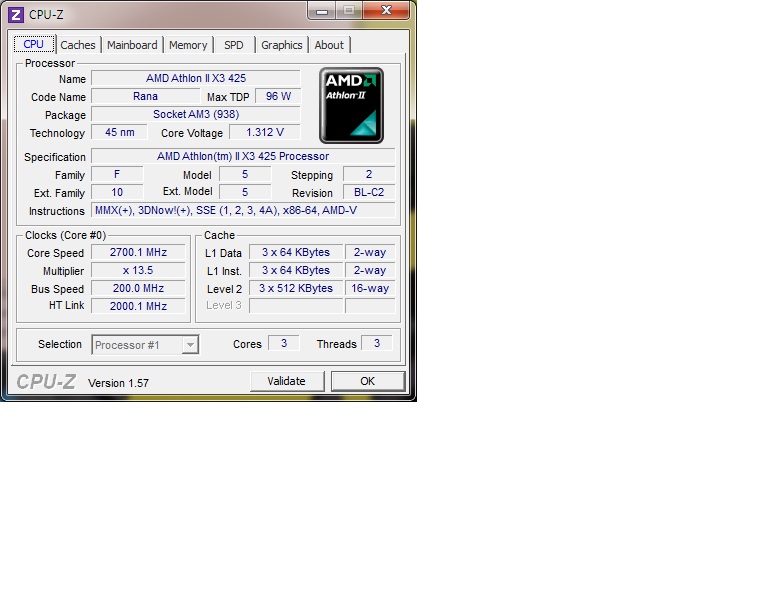Screen dimensions: 768x614
Task: Click the Stepping value 2
Action: (x=369, y=174)
